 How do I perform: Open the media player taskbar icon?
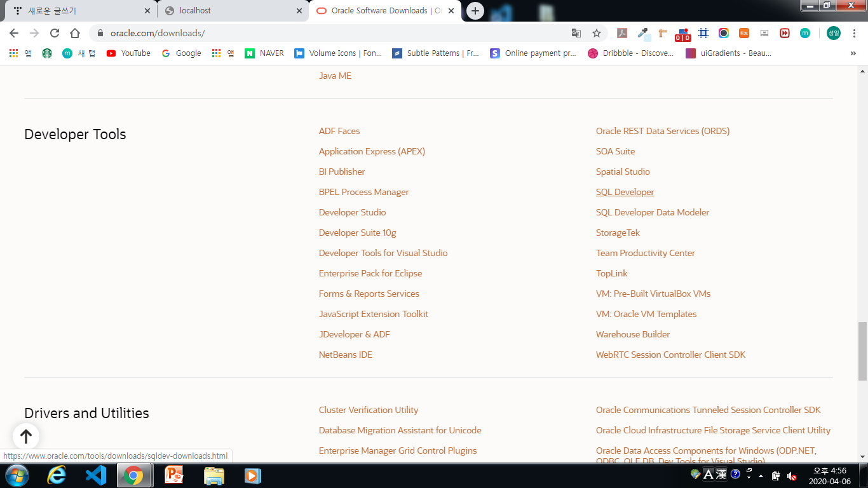point(253,475)
